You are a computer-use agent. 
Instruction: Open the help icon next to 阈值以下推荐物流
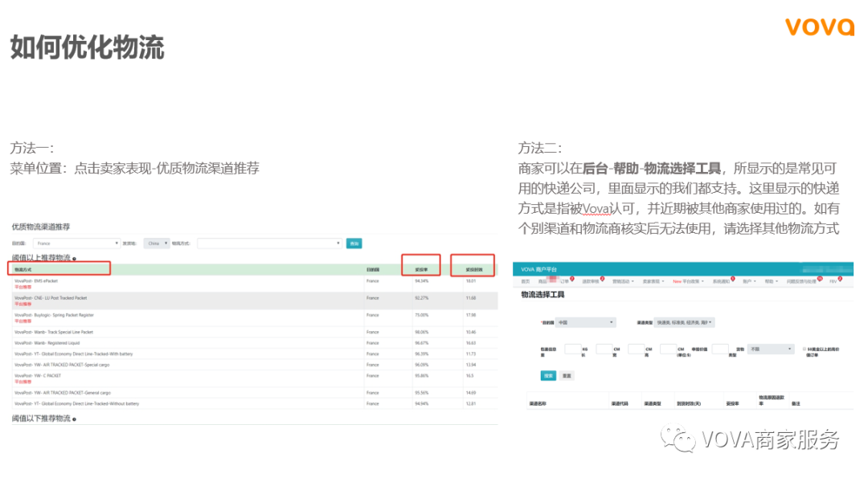[x=76, y=419]
